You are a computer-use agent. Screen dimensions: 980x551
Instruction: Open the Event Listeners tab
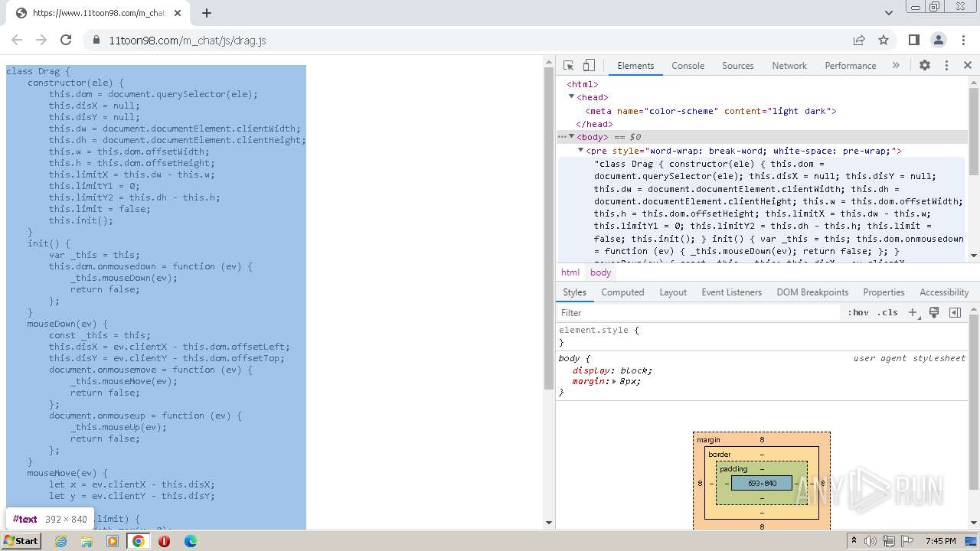(x=732, y=292)
